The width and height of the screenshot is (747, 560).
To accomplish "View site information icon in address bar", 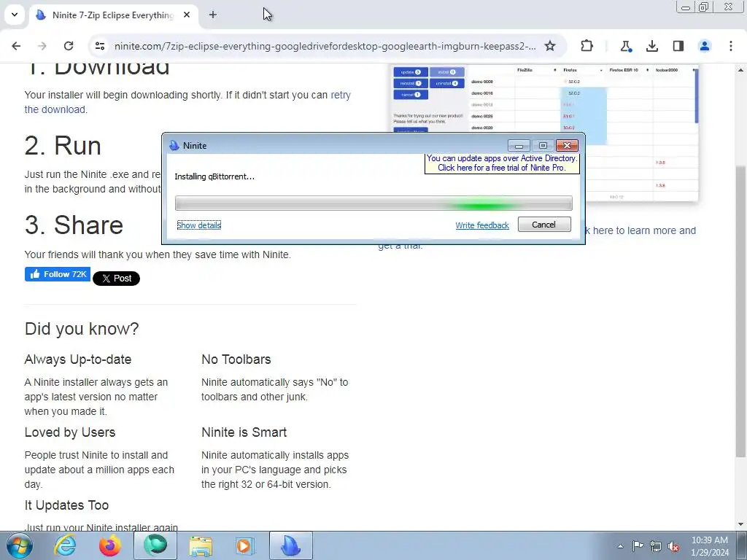I will [100, 46].
